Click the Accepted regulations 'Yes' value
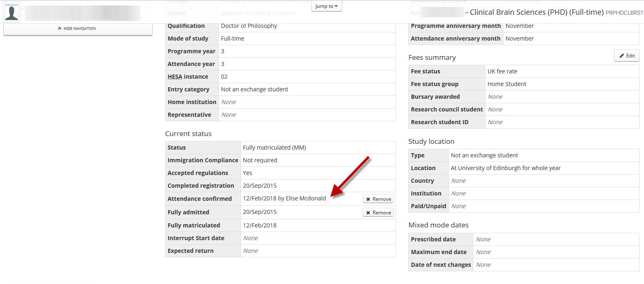Viewport: 644px width, 284px height. (x=247, y=173)
